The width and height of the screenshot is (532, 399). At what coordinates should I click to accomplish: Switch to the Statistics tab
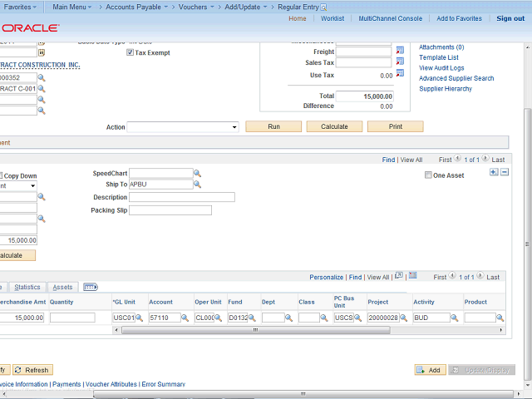27,288
